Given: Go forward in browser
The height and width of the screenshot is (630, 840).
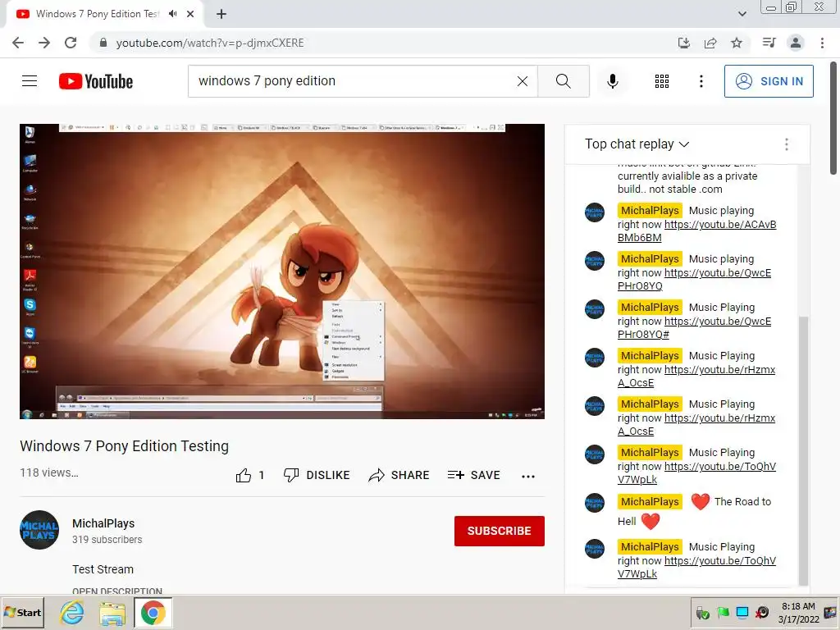Looking at the screenshot, I should [44, 43].
